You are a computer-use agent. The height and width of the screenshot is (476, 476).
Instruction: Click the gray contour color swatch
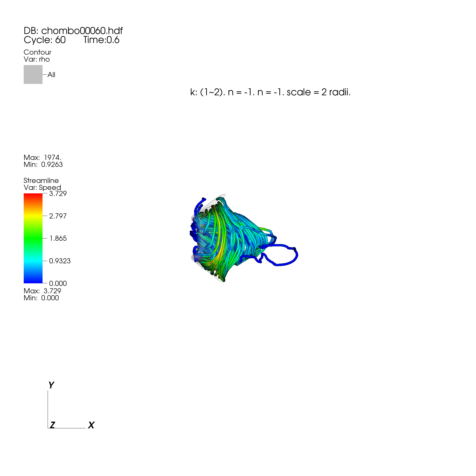[33, 74]
